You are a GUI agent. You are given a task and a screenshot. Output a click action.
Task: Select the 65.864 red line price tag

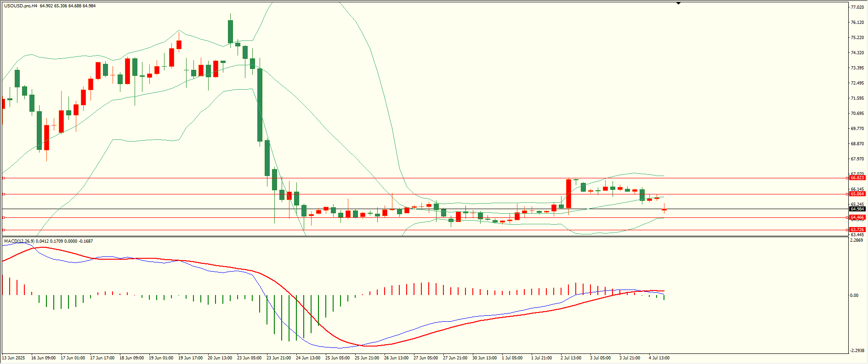pyautogui.click(x=857, y=194)
